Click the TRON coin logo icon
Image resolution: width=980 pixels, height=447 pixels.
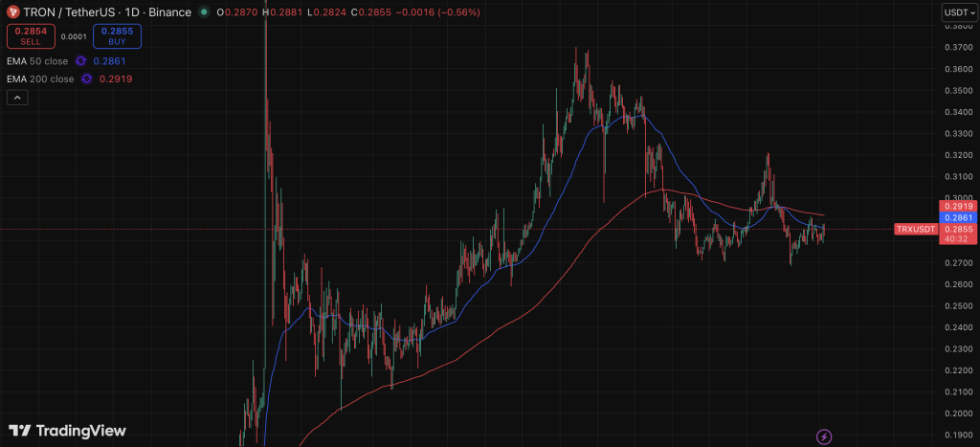(13, 11)
